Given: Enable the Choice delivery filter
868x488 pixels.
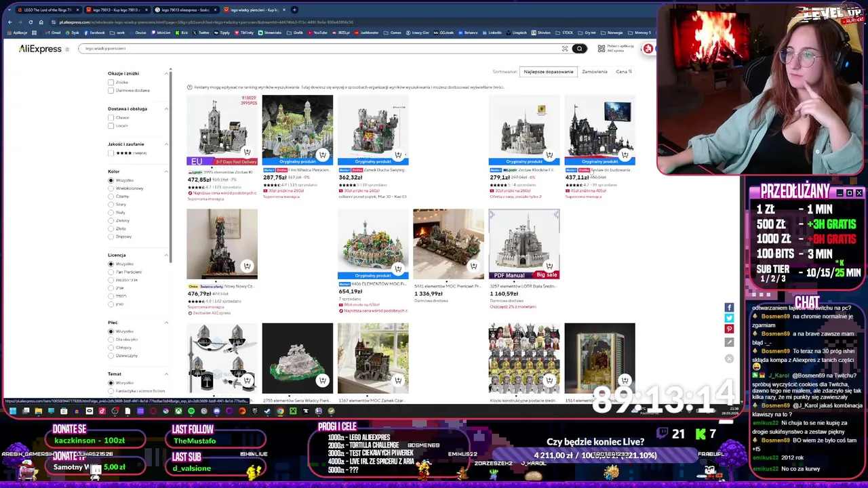Looking at the screenshot, I should pyautogui.click(x=111, y=117).
